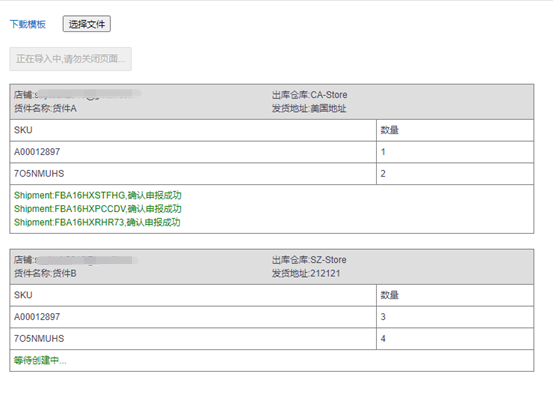Click the 发货地址:美国地址 label
553x407 pixels.
click(x=309, y=109)
